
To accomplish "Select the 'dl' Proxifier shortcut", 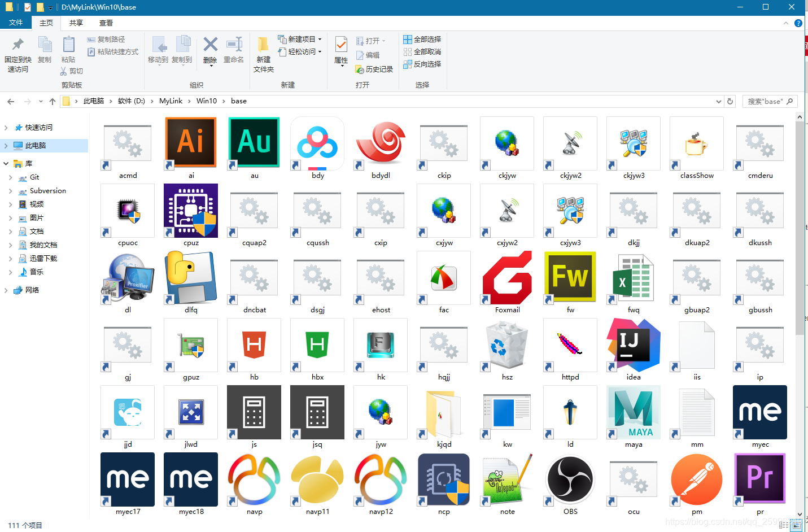I will coord(128,278).
